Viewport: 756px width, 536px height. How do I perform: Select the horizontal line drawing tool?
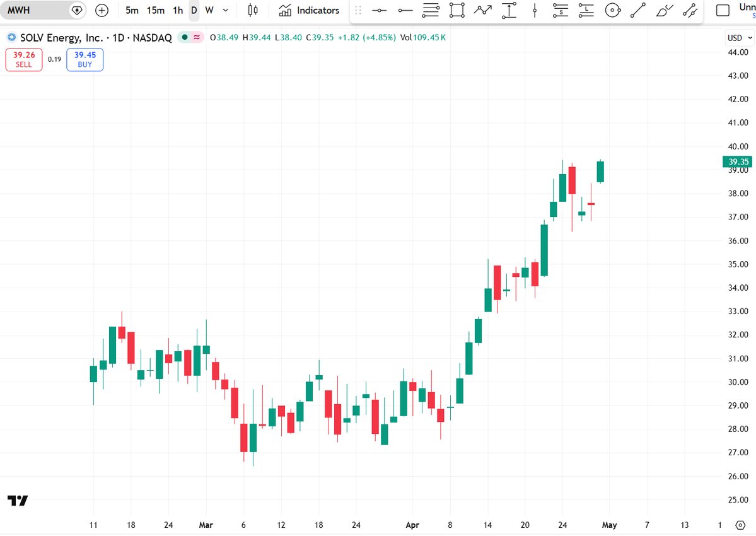click(x=379, y=10)
